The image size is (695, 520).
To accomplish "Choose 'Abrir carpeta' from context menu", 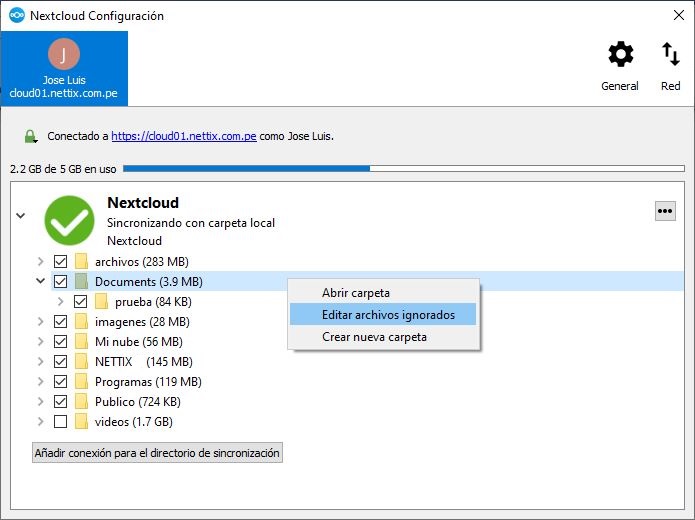I will pyautogui.click(x=356, y=293).
